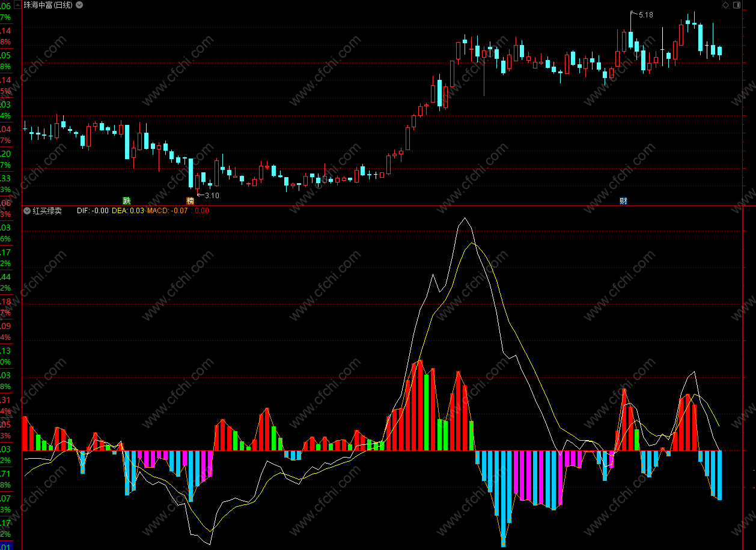
Task: Collapse panel with top-left up-arrow button
Action: (17, 5)
